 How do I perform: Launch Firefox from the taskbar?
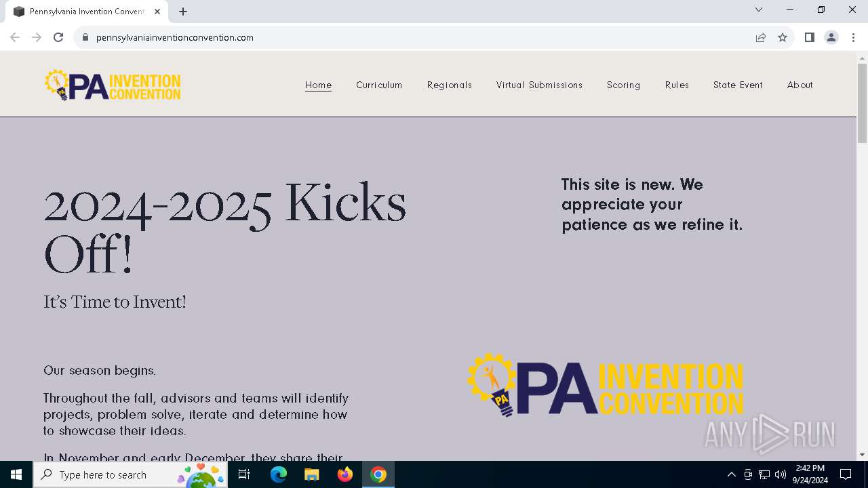tap(345, 474)
